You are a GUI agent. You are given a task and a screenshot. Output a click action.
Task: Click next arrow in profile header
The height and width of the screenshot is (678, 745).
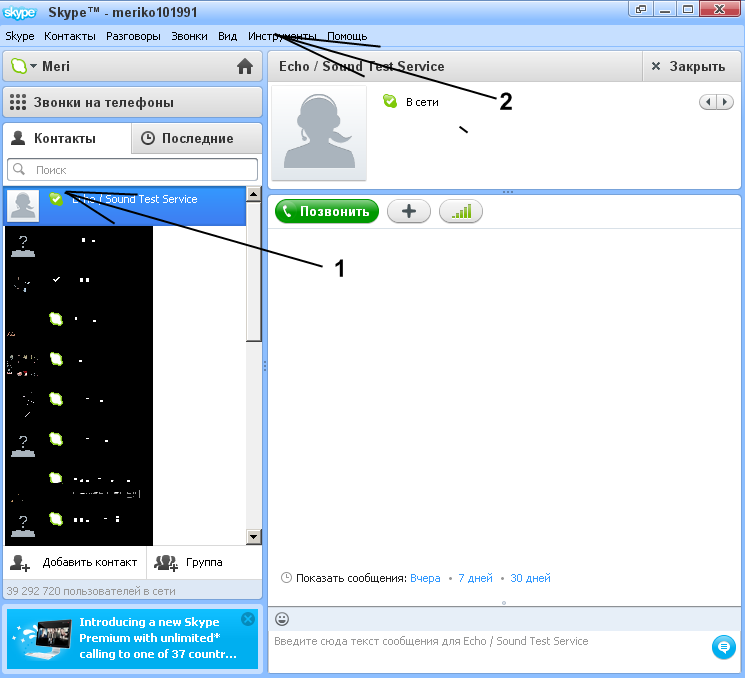[725, 102]
